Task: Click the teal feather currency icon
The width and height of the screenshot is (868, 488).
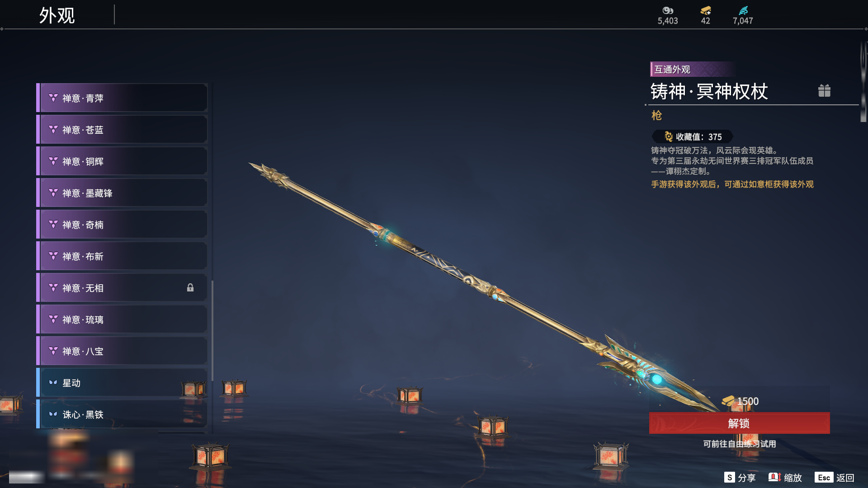Action: coord(743,10)
